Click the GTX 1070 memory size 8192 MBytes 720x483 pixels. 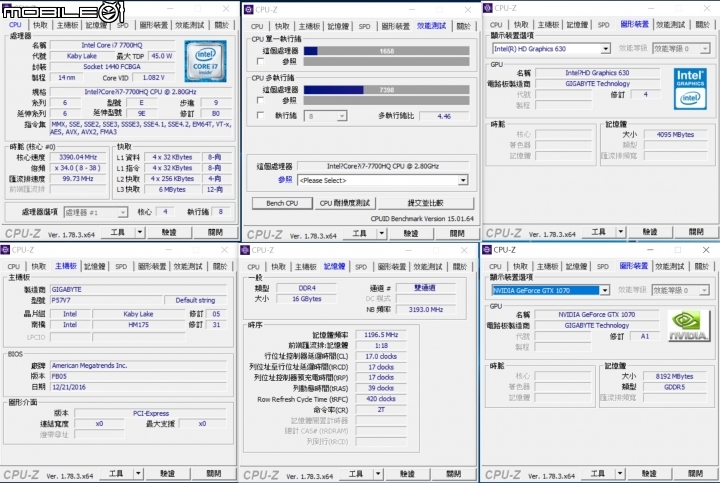pos(674,376)
